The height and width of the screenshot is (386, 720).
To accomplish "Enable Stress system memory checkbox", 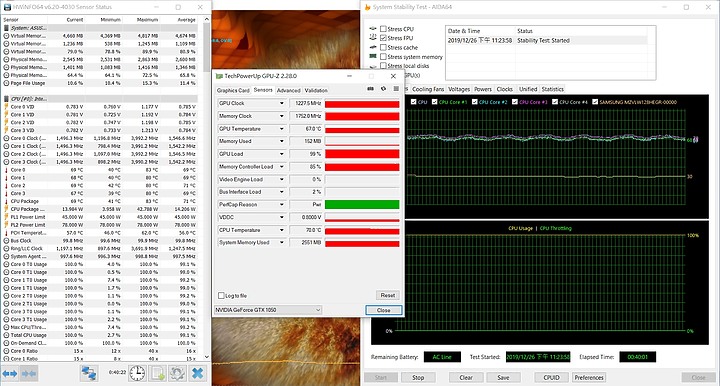I will pos(383,57).
